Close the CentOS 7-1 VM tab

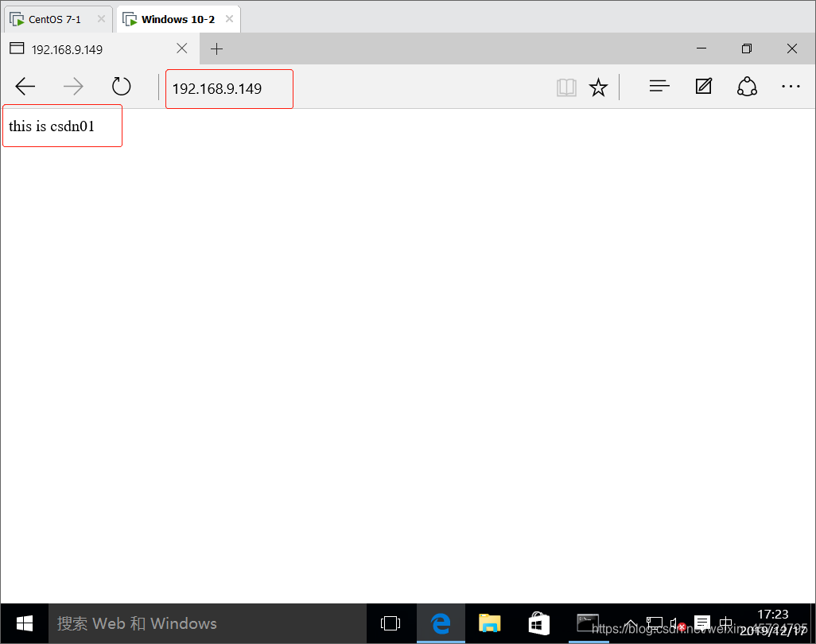pos(101,19)
